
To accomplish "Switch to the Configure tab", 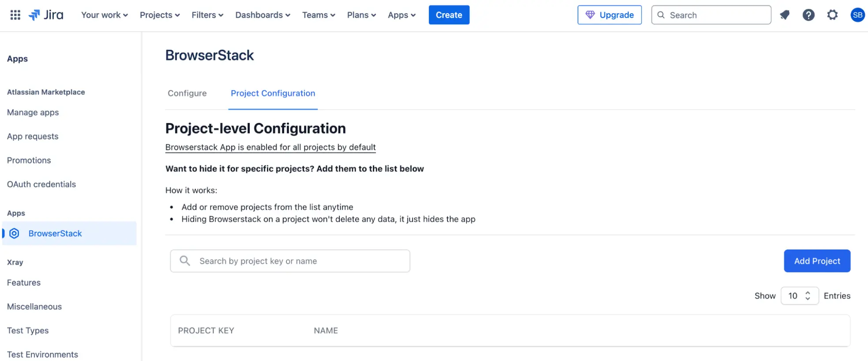I will pos(187,93).
